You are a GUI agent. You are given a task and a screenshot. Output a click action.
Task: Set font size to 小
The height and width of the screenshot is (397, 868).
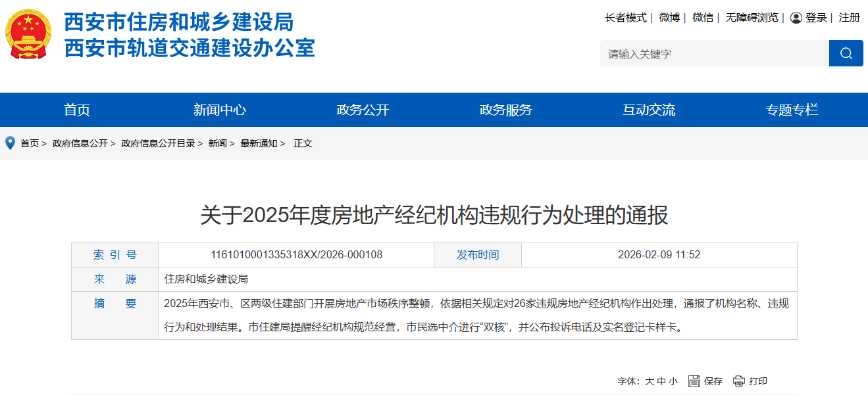(673, 381)
